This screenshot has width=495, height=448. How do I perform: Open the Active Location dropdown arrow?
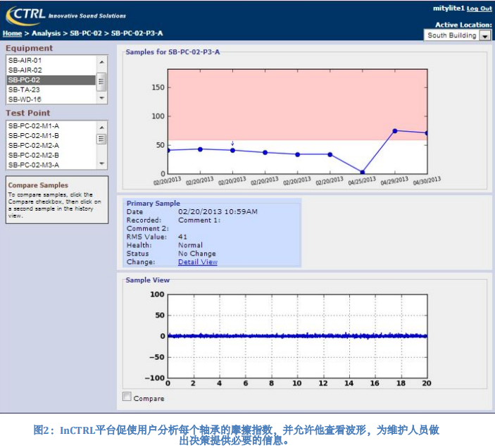click(485, 35)
